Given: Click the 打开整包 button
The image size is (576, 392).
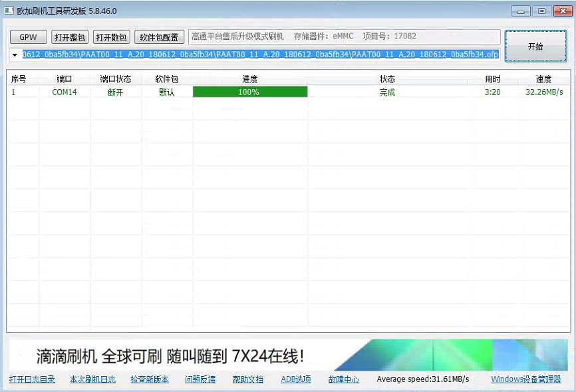Looking at the screenshot, I should (x=70, y=37).
